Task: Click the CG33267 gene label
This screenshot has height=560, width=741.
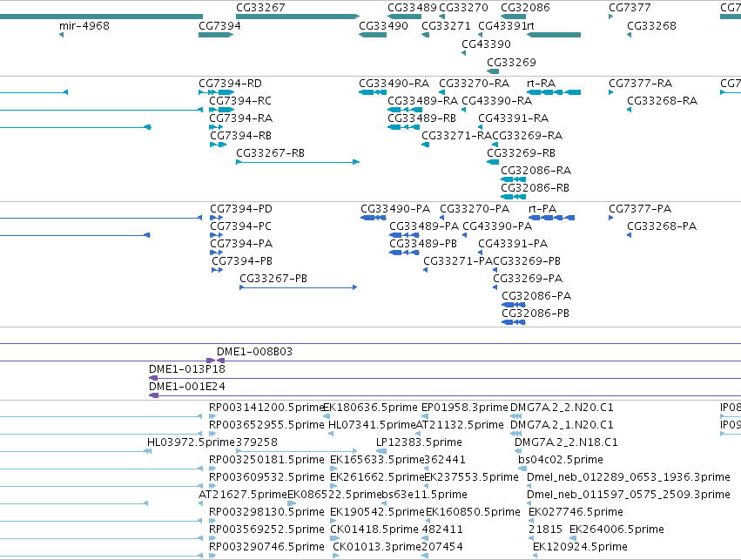Action: point(260,8)
